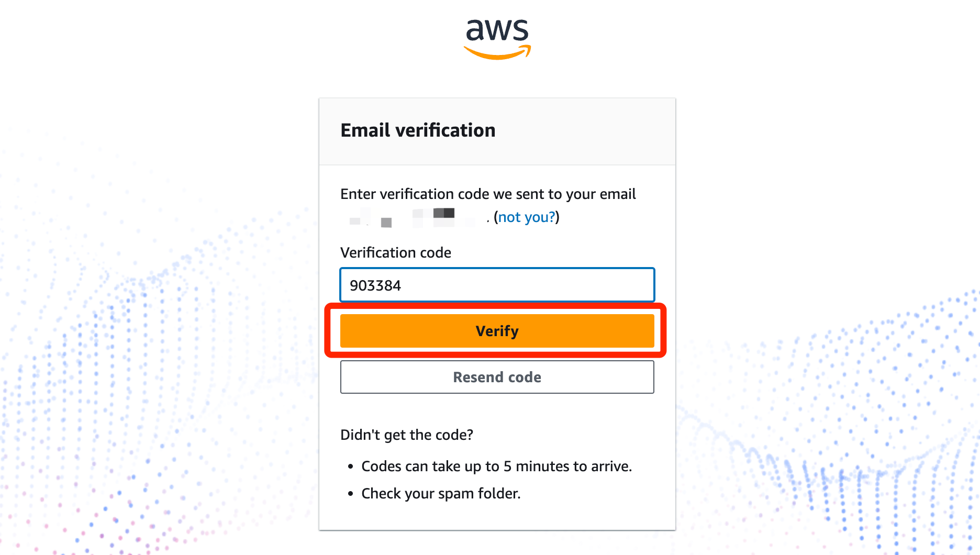This screenshot has width=980, height=555.
Task: Click the orange AWS smile arrow
Action: click(x=497, y=52)
